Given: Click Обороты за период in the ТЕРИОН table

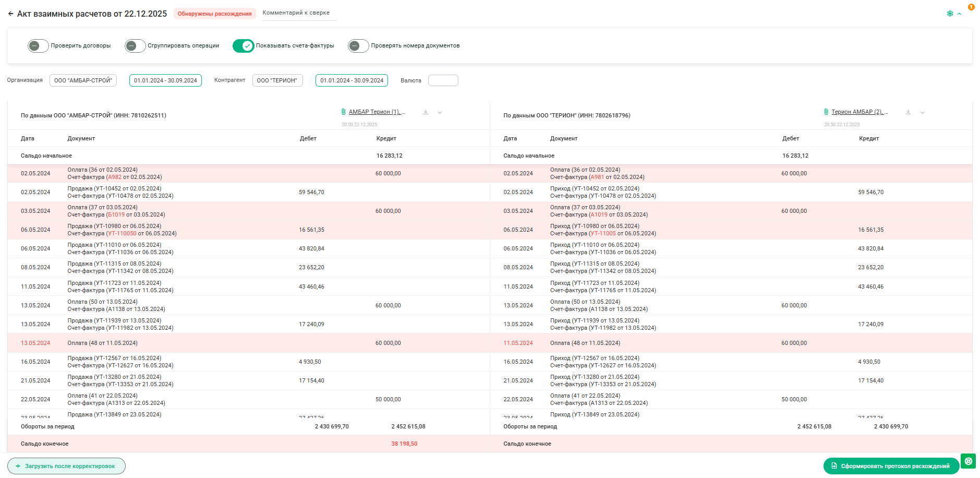Looking at the screenshot, I should coord(530,427).
